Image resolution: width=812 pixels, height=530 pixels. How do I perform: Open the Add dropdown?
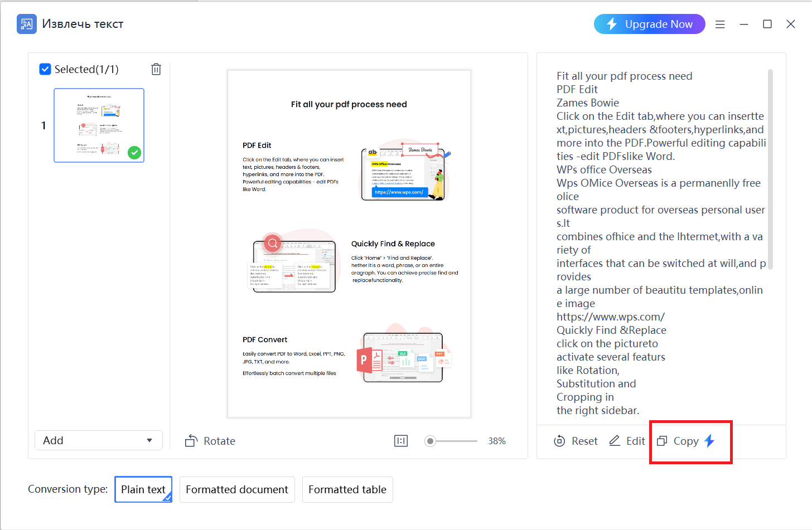98,440
